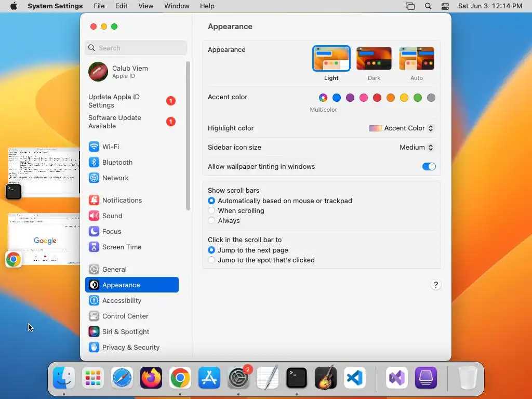Open Sidebar icon size Medium dropdown
532x399 pixels.
pyautogui.click(x=417, y=147)
